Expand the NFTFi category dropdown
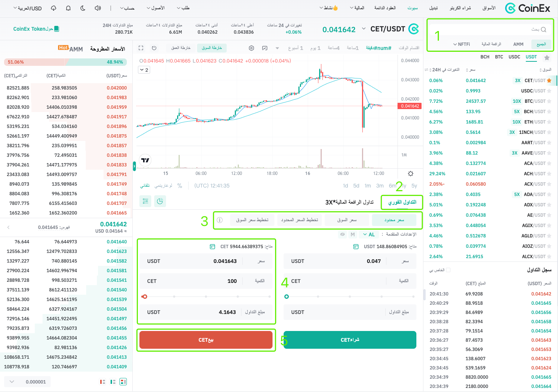Viewport: 558px width, 392px height. [461, 44]
